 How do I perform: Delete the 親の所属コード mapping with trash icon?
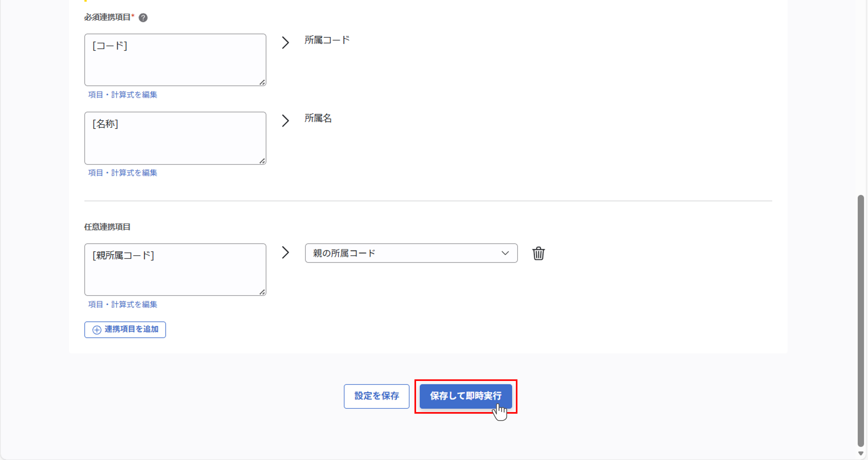[x=538, y=253]
